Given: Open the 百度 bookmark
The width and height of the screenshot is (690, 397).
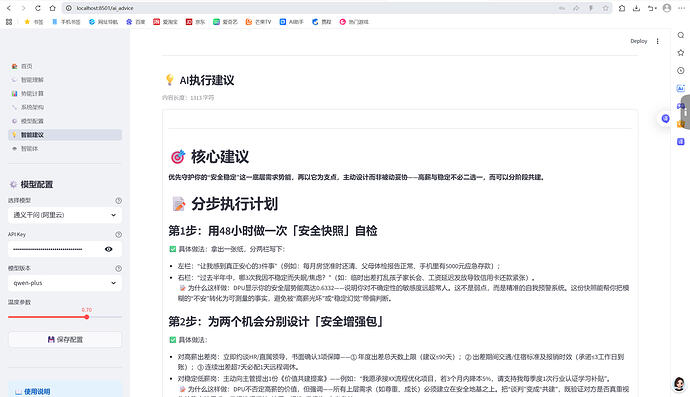Looking at the screenshot, I should [136, 22].
